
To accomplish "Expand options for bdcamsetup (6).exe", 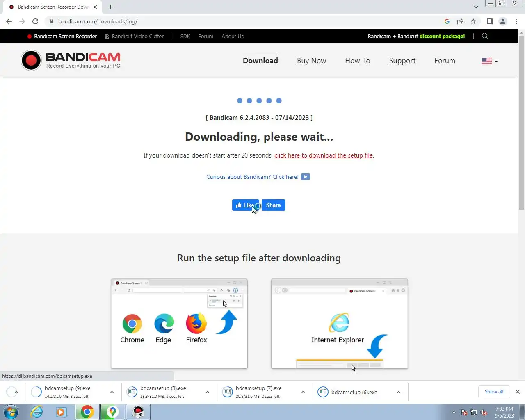I will (399, 392).
